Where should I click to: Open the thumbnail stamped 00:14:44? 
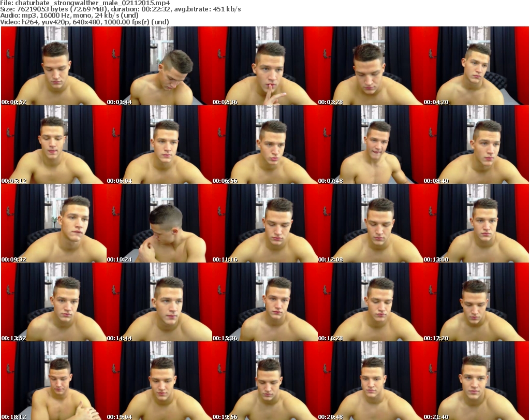pos(159,302)
